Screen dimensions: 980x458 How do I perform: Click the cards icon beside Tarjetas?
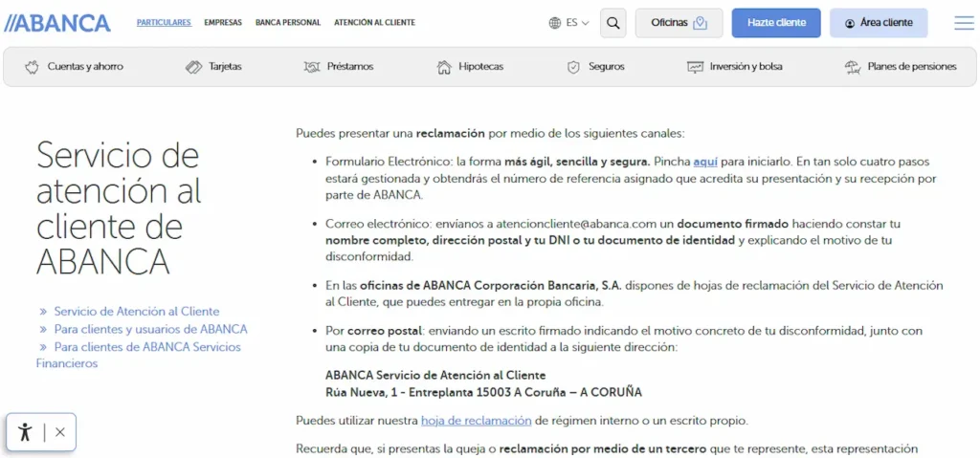[x=193, y=67]
